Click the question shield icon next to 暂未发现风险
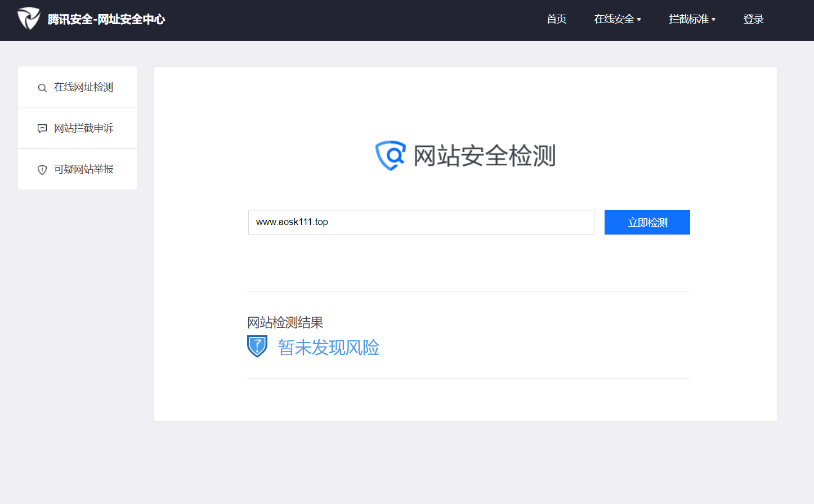Image resolution: width=814 pixels, height=504 pixels. coord(257,346)
